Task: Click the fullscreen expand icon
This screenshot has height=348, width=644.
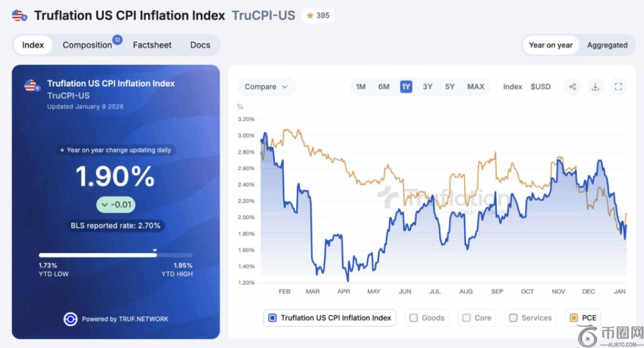Action: click(x=618, y=87)
